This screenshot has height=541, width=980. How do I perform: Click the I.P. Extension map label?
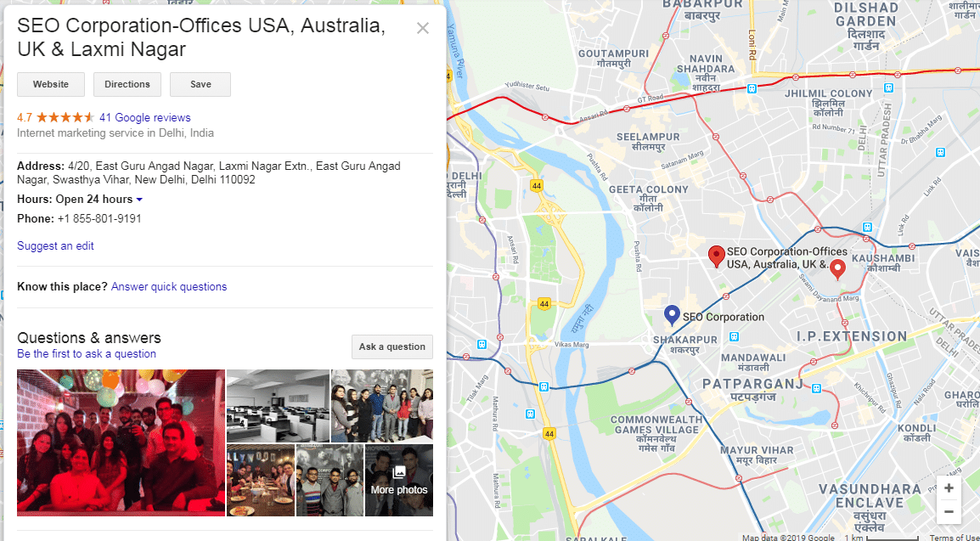851,336
